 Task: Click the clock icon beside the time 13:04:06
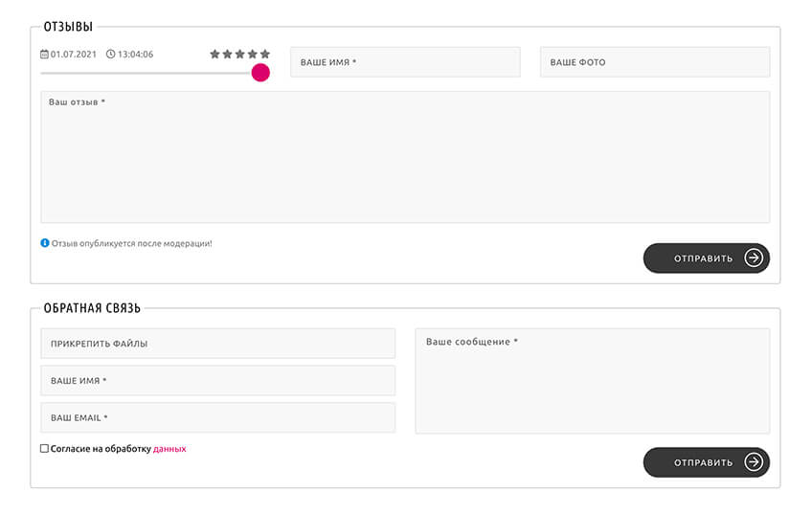(x=111, y=55)
